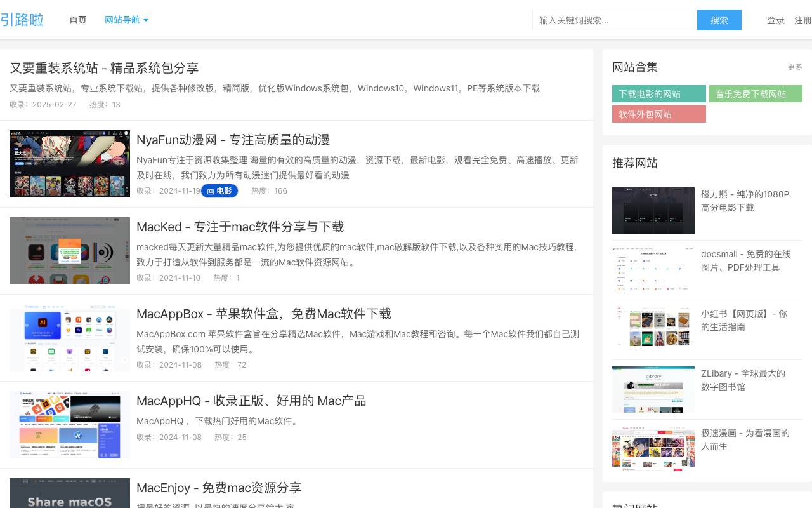Open the MacAppHQ article title
Viewport: 812px width, 508px height.
251,401
